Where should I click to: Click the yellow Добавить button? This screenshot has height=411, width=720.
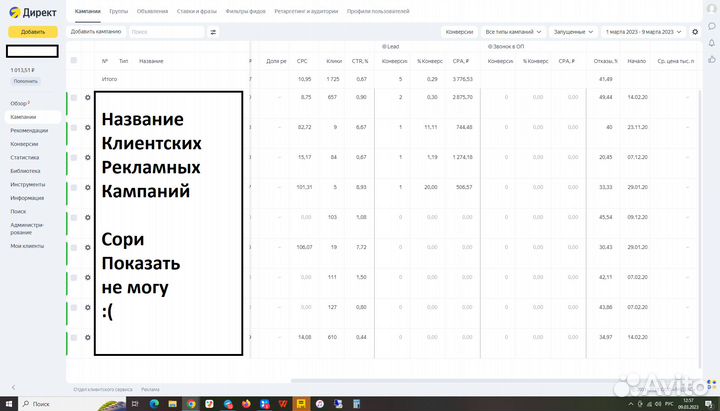click(33, 32)
